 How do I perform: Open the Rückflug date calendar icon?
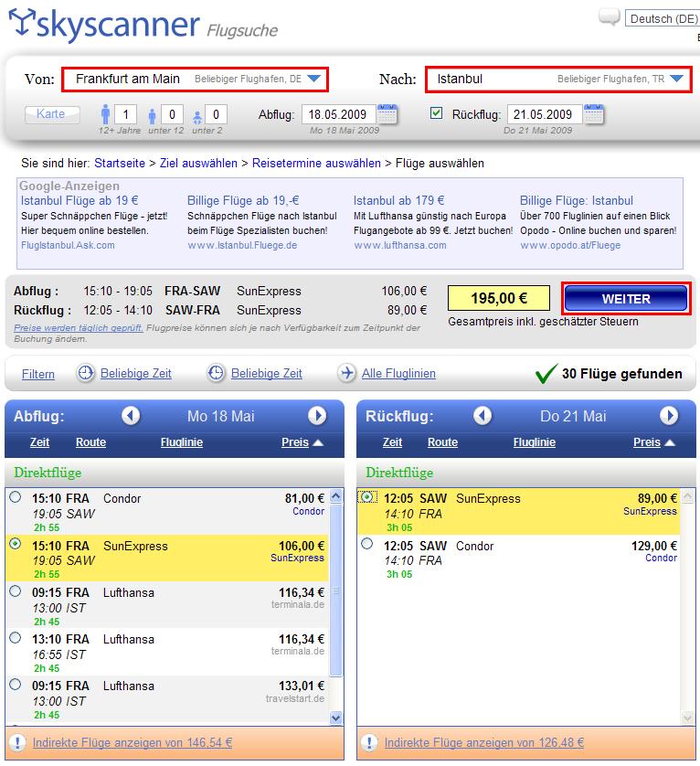(x=595, y=114)
